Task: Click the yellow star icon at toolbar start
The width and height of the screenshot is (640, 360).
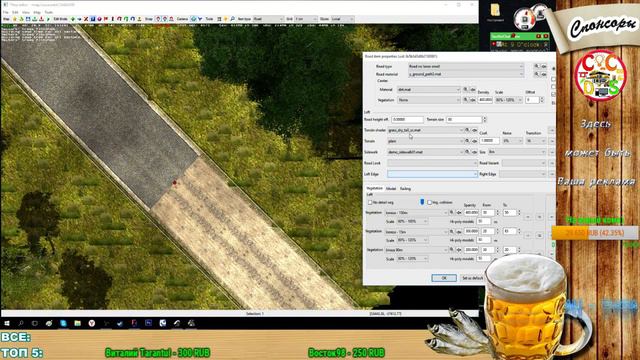Action: point(15,19)
